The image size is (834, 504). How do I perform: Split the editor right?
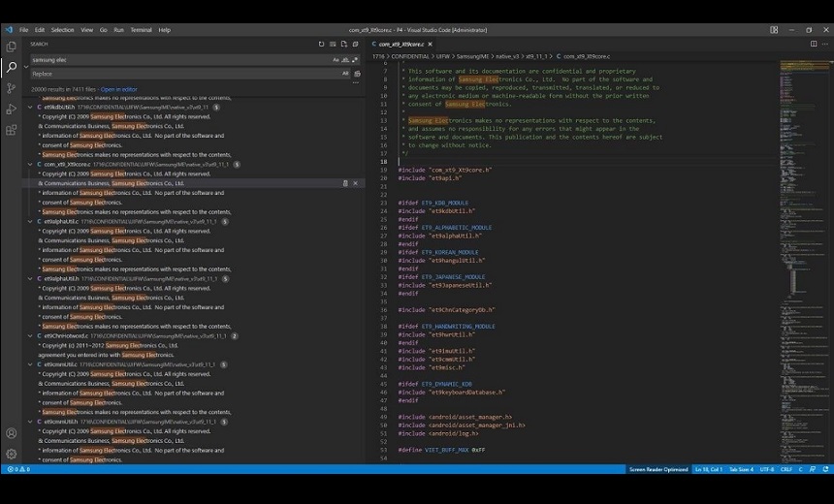pyautogui.click(x=814, y=45)
